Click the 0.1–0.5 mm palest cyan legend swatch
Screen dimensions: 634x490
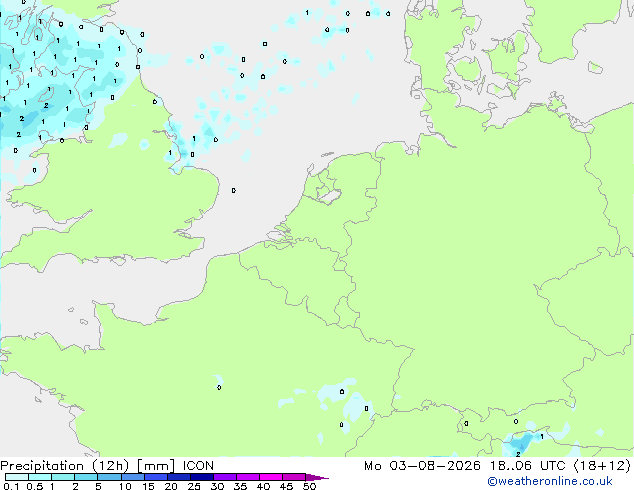(17, 477)
